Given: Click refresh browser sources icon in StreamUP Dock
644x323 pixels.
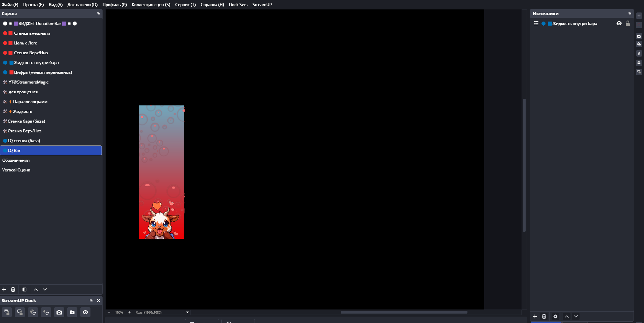Looking at the screenshot, I should coord(33,312).
